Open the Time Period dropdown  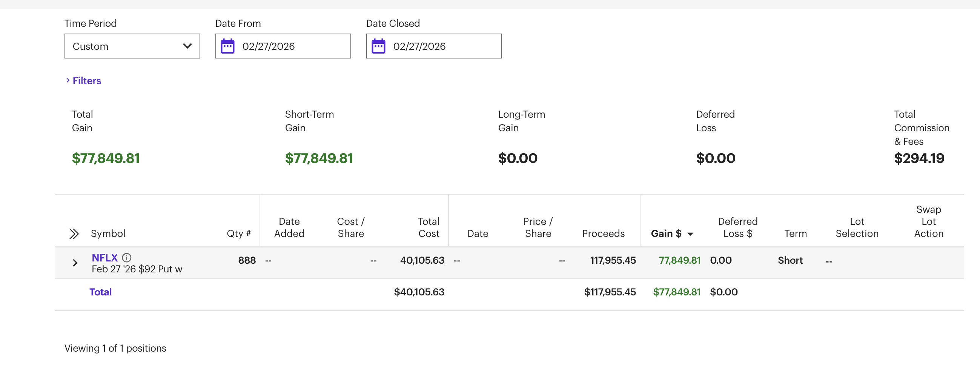pos(132,46)
